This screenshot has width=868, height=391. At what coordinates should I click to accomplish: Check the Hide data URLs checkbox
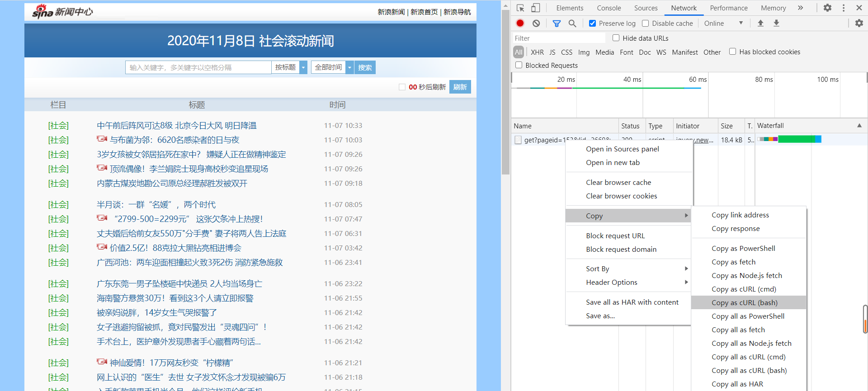click(x=616, y=38)
